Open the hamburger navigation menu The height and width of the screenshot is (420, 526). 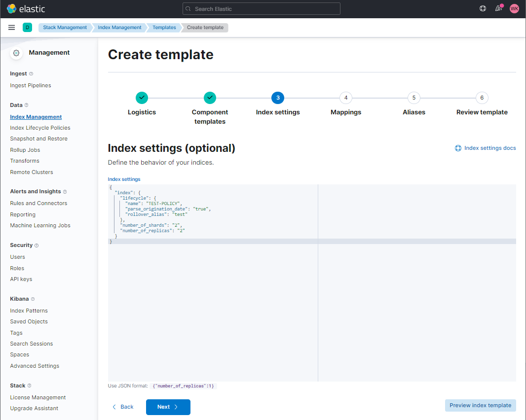pos(12,28)
